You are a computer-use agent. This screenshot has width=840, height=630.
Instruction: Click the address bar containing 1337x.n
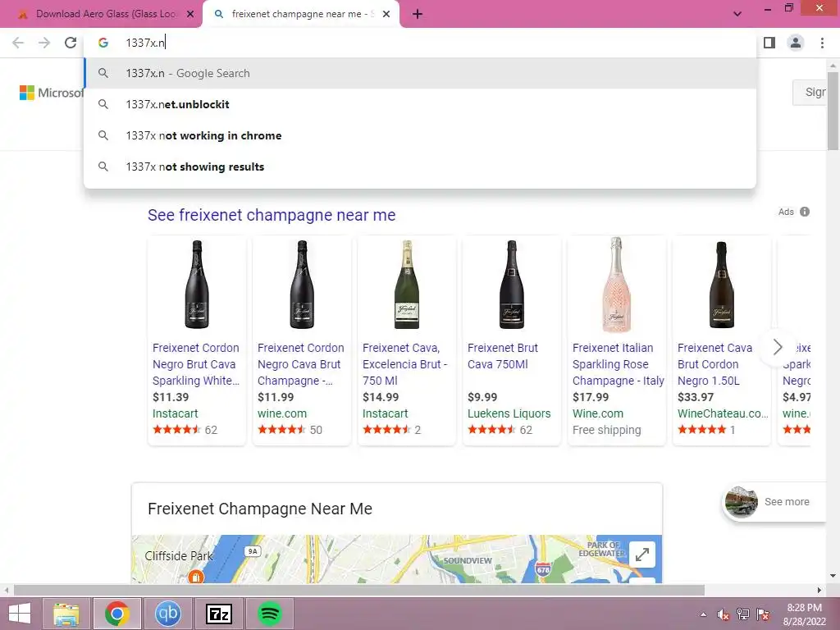[x=421, y=43]
